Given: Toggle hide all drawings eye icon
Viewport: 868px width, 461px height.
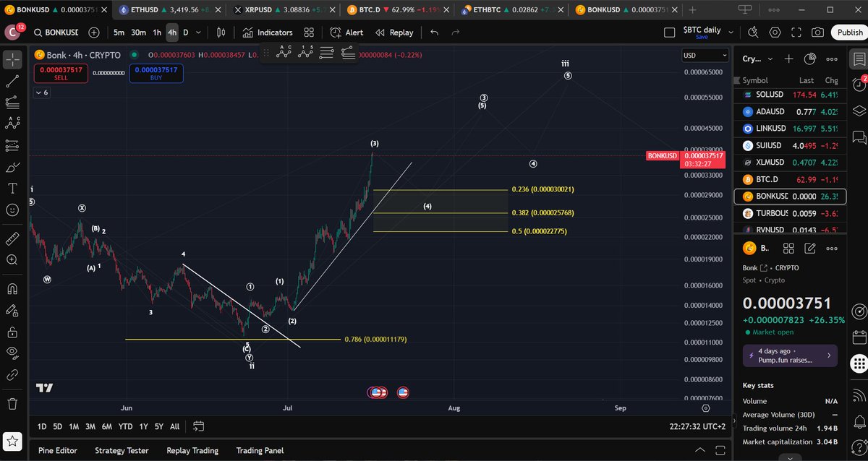Looking at the screenshot, I should coord(12,353).
